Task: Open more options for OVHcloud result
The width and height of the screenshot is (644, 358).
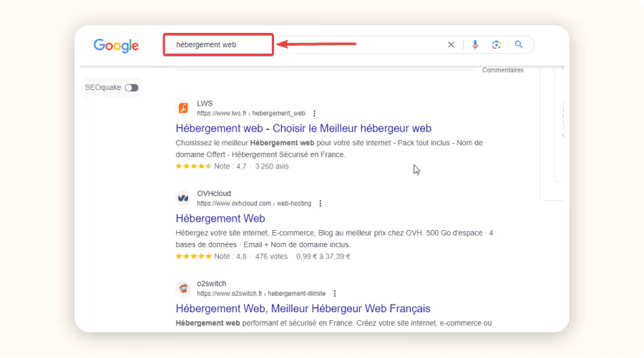Action: (x=321, y=204)
